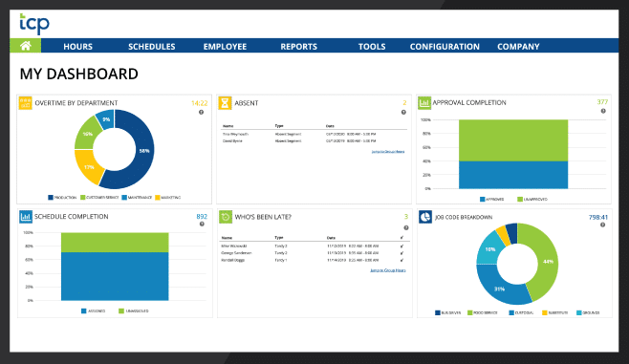The image size is (629, 364).
Task: Go to the Home page icon
Action: tap(25, 46)
